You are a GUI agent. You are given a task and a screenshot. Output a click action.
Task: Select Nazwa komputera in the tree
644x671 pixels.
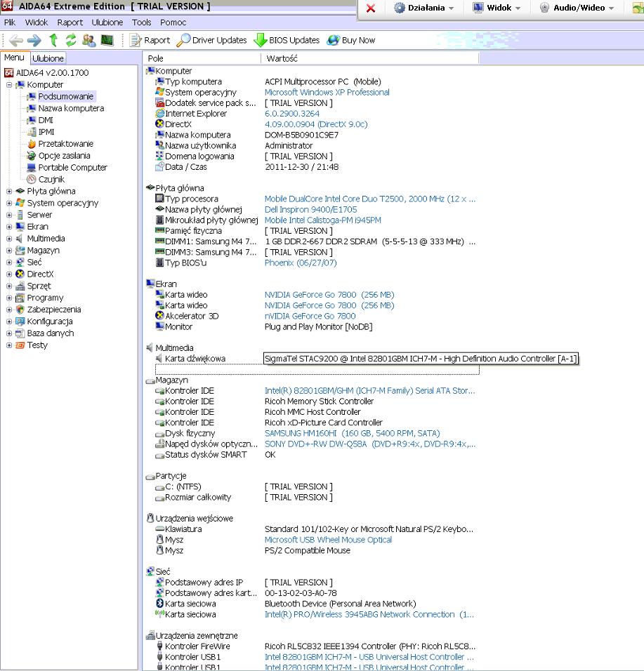click(71, 108)
